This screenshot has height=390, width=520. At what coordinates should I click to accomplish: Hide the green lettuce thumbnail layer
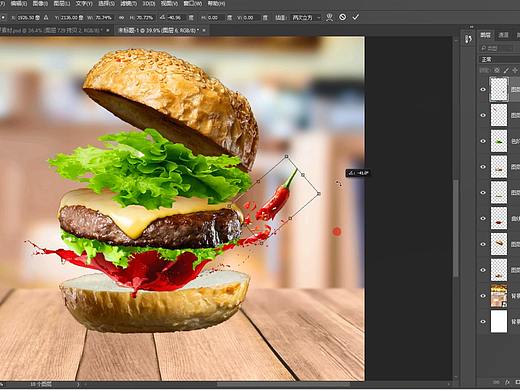(x=483, y=141)
